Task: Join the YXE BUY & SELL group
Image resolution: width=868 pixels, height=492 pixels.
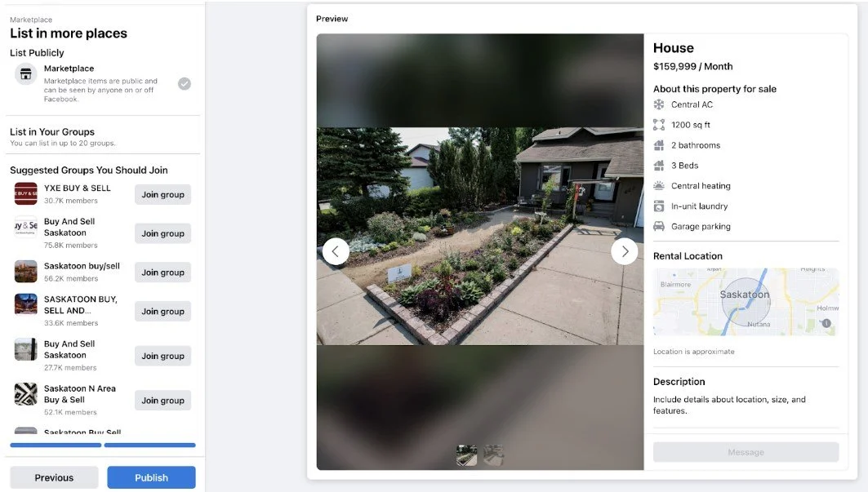Action: point(162,194)
